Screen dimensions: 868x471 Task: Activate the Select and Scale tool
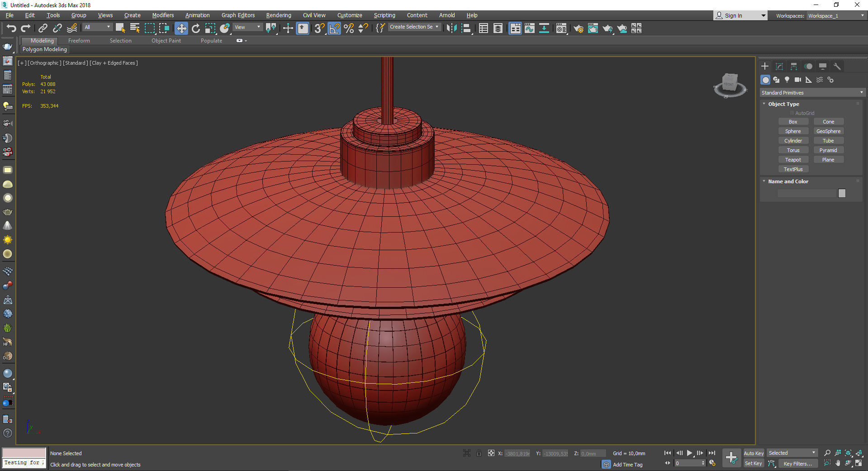point(210,28)
